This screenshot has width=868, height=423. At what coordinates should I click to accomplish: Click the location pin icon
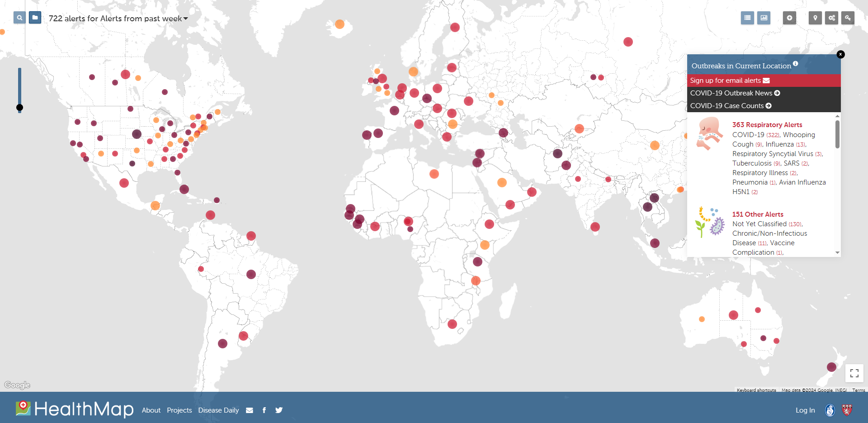pyautogui.click(x=815, y=18)
